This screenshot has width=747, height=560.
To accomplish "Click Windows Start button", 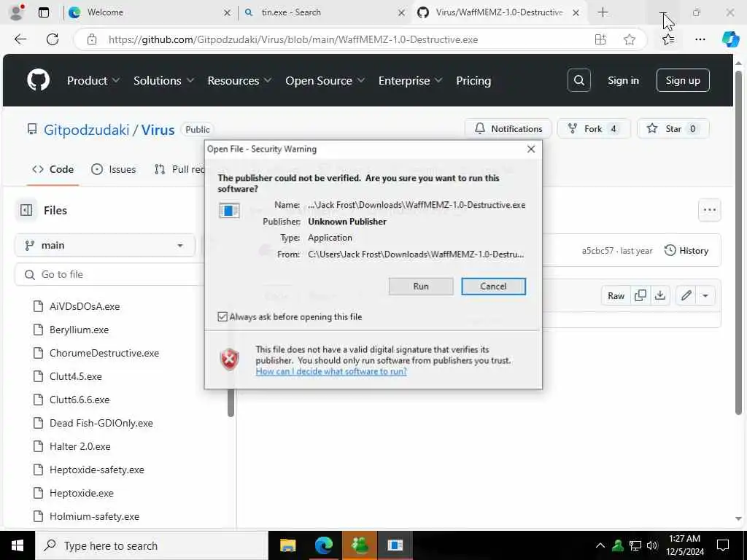I will tap(18, 545).
